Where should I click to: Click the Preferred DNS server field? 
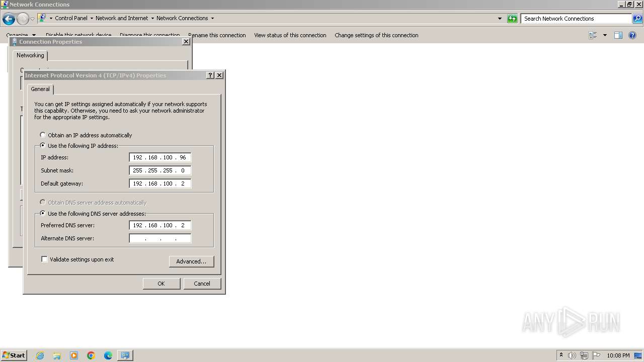click(160, 225)
